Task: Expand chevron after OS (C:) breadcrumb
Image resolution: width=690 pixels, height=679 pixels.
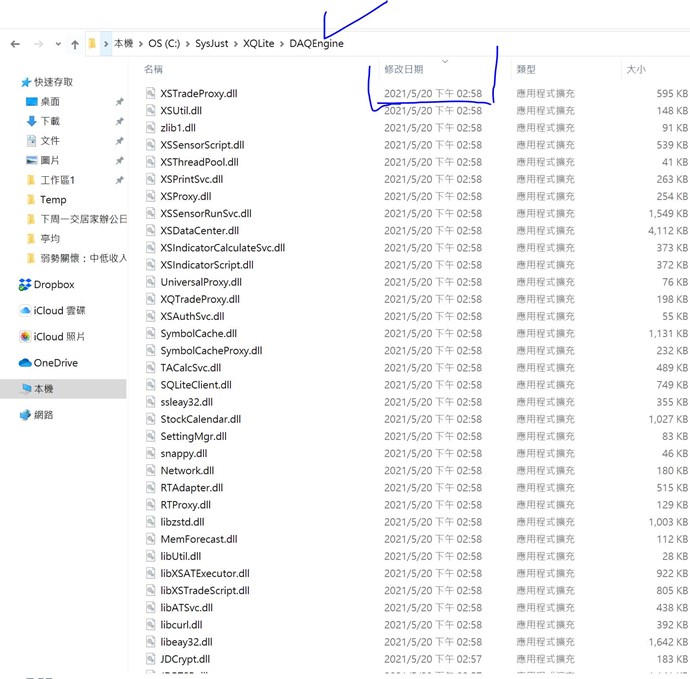Action: click(x=187, y=44)
